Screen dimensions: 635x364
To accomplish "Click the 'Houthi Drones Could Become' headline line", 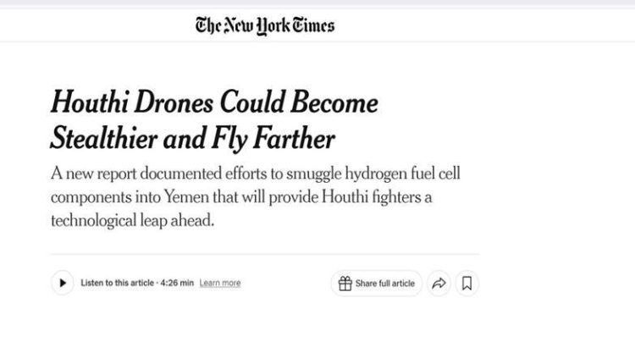I will (x=214, y=103).
